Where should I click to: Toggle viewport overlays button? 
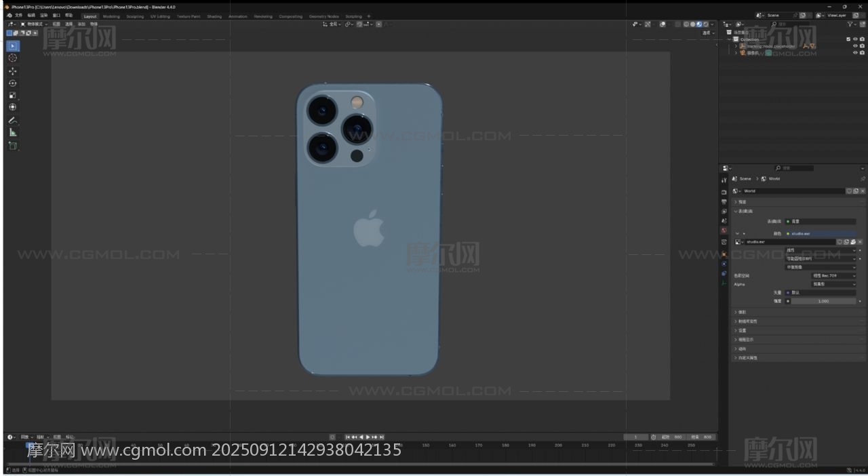(x=663, y=24)
